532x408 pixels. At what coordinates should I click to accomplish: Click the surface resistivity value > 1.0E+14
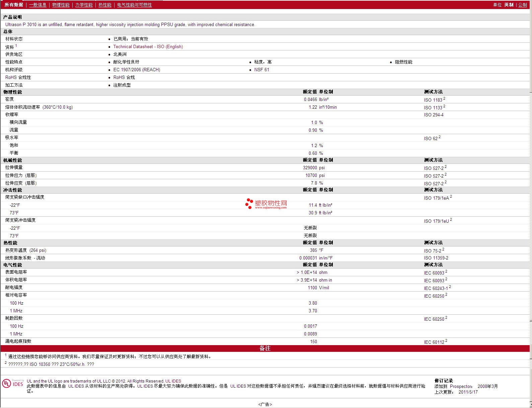coord(307,272)
